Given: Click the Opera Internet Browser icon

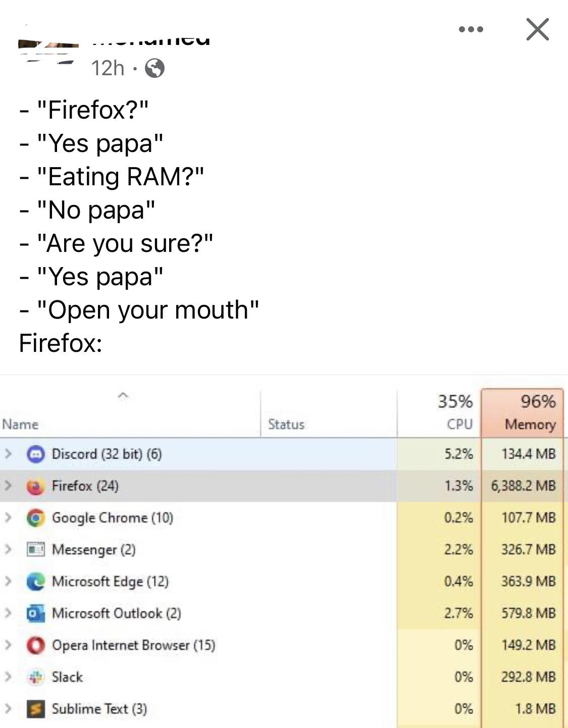Looking at the screenshot, I should click(35, 645).
